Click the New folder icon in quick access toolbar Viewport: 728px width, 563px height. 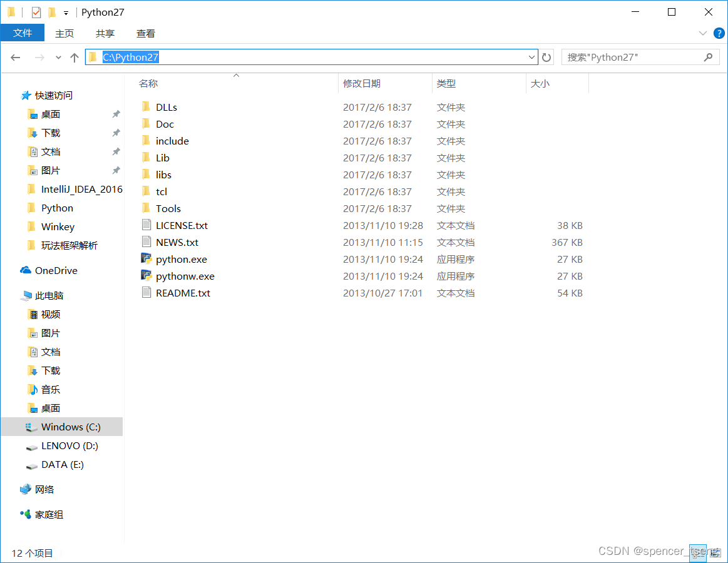(x=52, y=12)
